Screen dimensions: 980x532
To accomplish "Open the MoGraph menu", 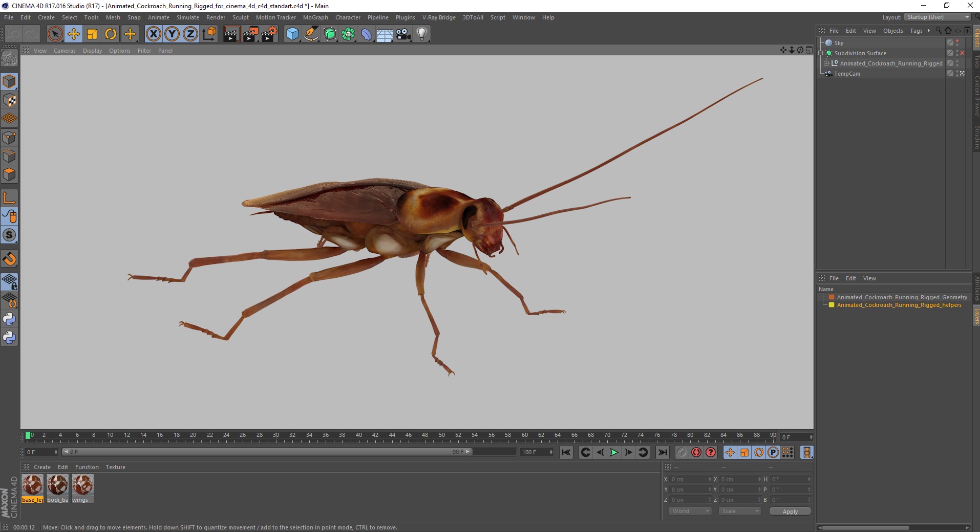I will coord(315,17).
